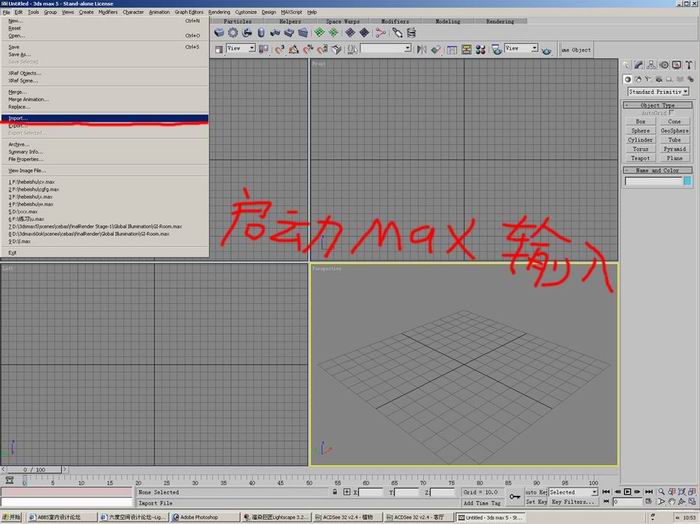Select the Lights category icon
This screenshot has width=700, height=524.
click(x=648, y=79)
